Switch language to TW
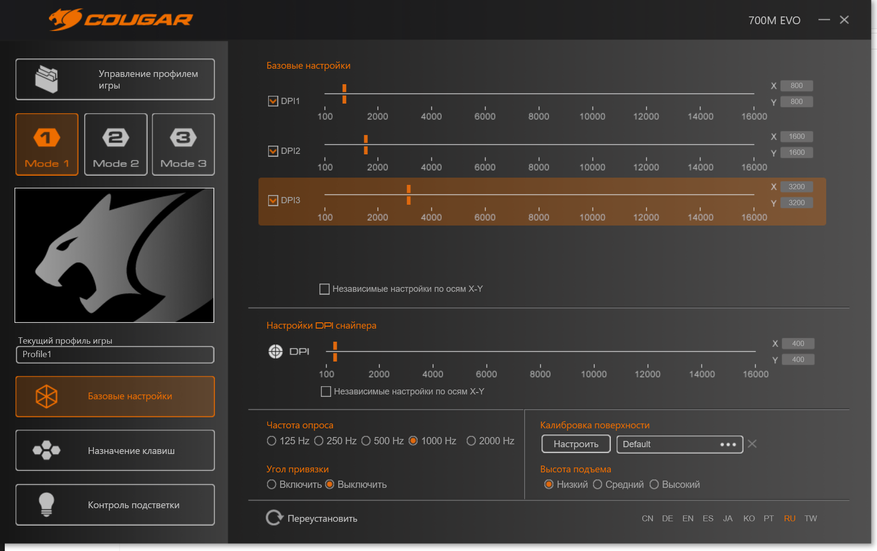 810,519
